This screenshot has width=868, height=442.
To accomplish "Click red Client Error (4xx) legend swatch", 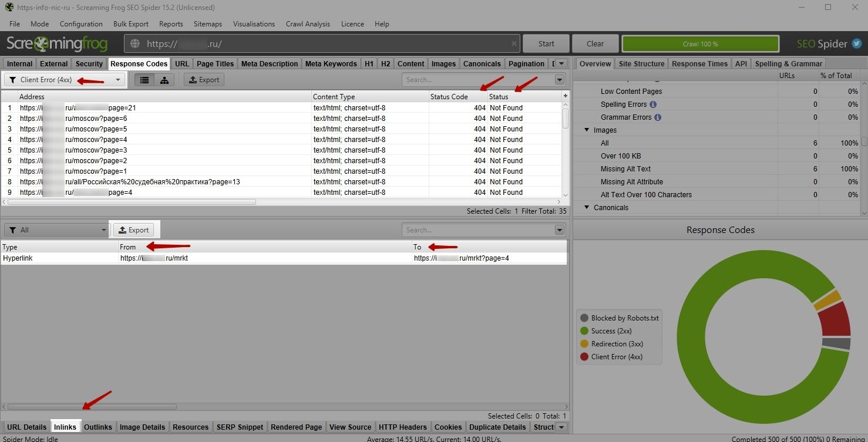I will [x=584, y=357].
